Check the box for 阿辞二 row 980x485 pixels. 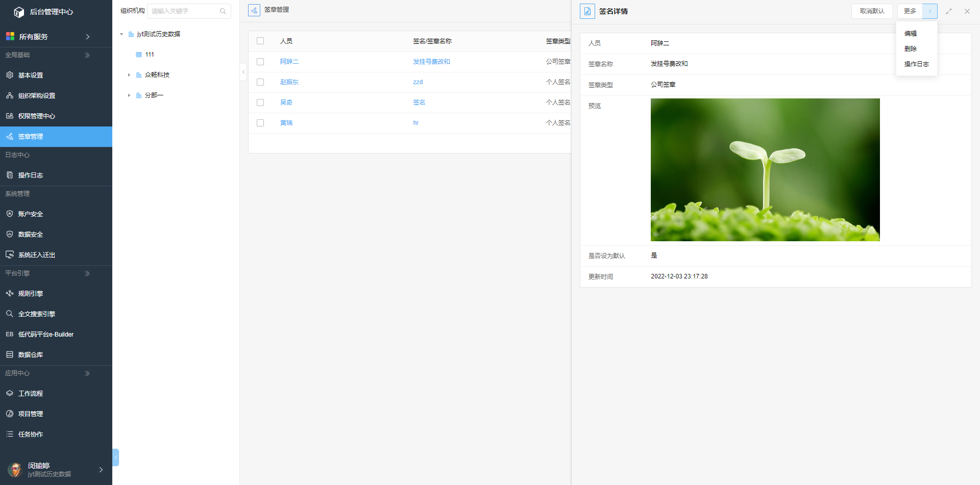[x=260, y=62]
